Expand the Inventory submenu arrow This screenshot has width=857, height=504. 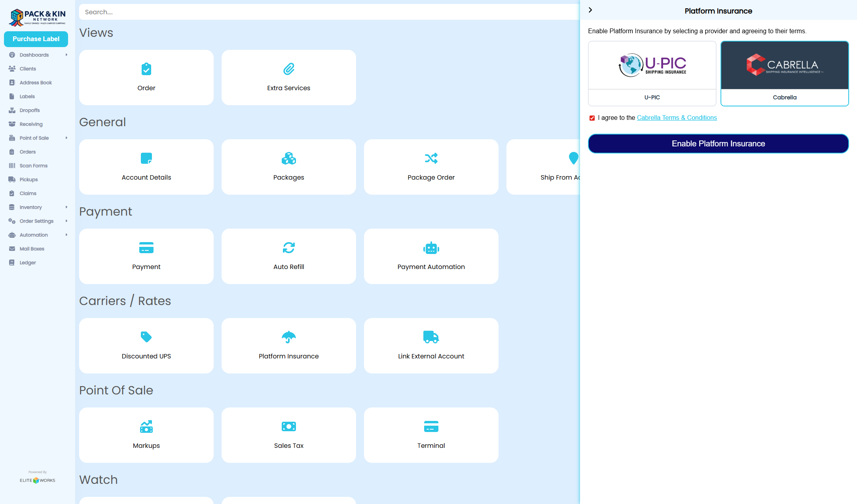click(66, 207)
